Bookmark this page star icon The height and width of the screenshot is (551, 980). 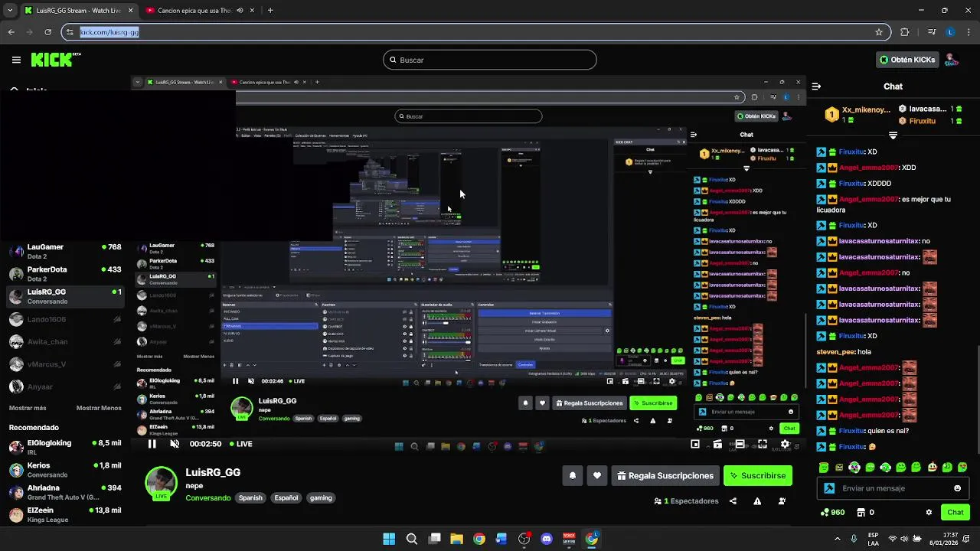tap(879, 32)
